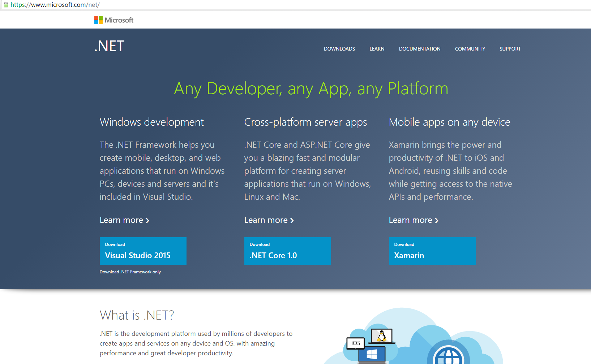The image size is (591, 364).
Task: Go to Documentation in navigation
Action: click(x=420, y=49)
